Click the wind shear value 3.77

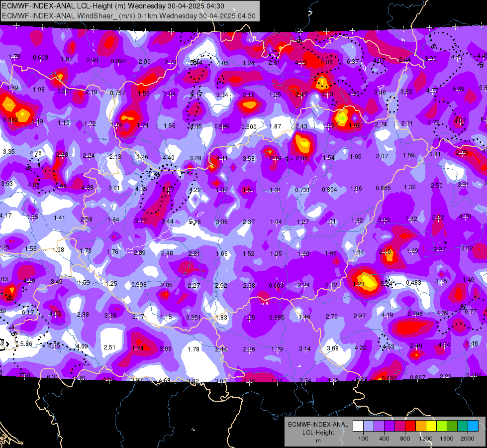[x=141, y=221]
